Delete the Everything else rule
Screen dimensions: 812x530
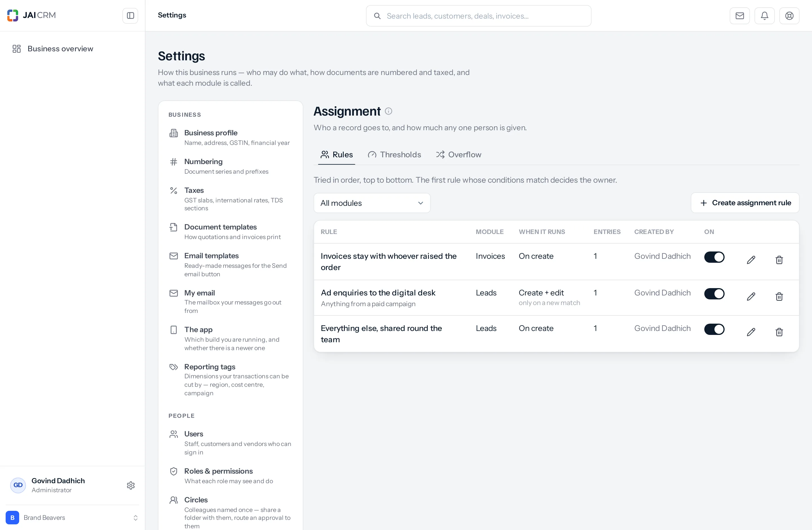pos(779,332)
